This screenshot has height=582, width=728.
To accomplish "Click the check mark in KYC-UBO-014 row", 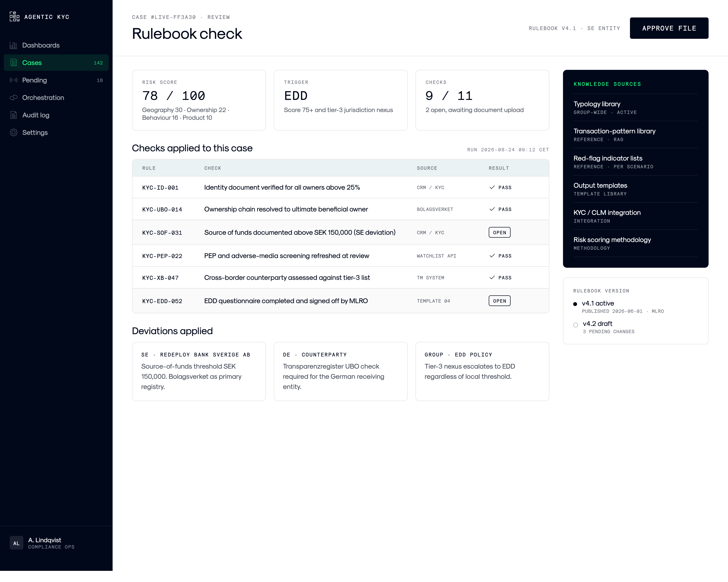I will [x=492, y=210].
